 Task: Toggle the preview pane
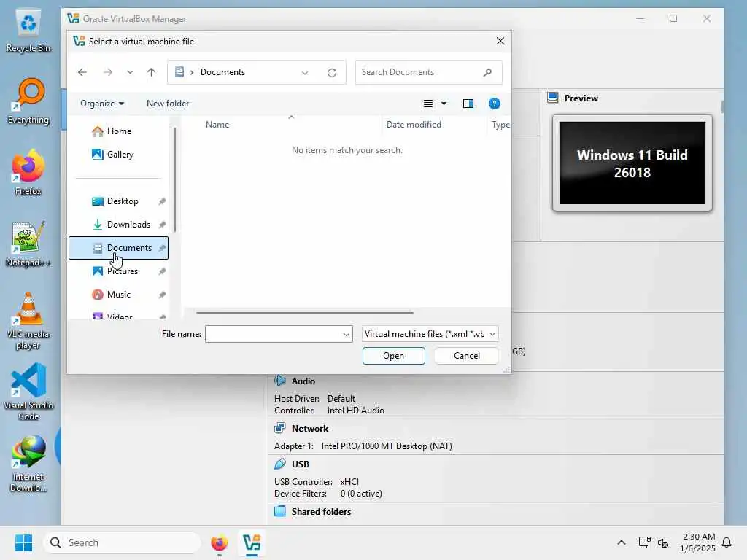pyautogui.click(x=468, y=104)
